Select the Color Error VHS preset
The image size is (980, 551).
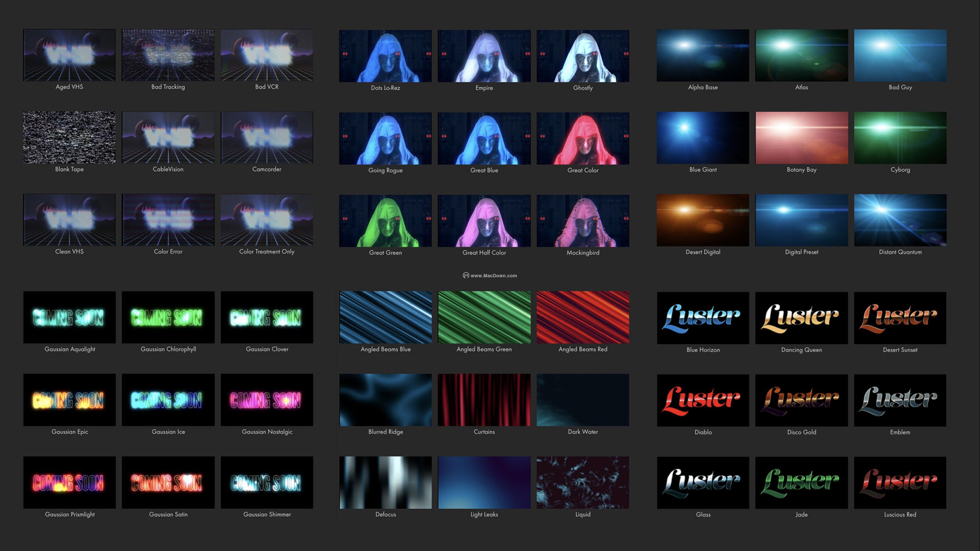[x=168, y=220]
